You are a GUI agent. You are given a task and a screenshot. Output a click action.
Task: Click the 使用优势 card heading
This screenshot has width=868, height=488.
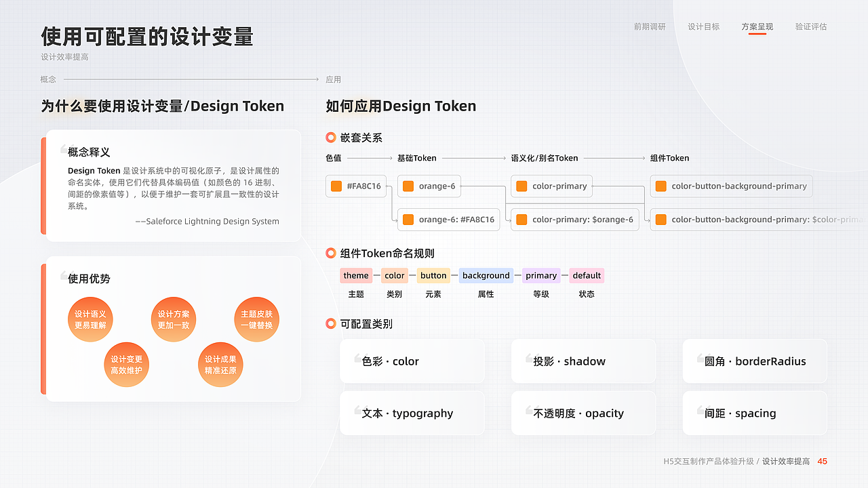[89, 279]
